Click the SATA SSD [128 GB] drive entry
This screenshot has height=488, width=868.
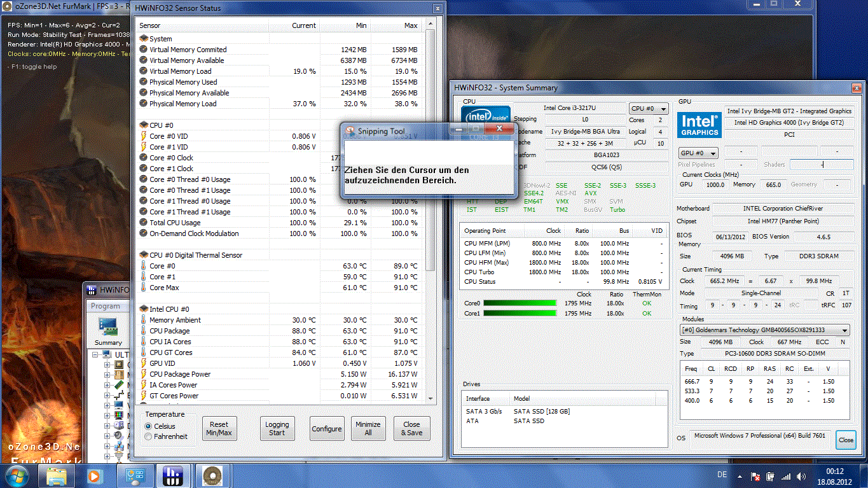[541, 412]
